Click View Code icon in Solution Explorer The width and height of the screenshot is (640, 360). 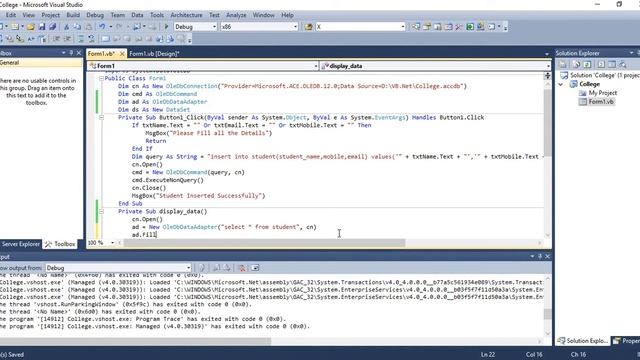[601, 64]
